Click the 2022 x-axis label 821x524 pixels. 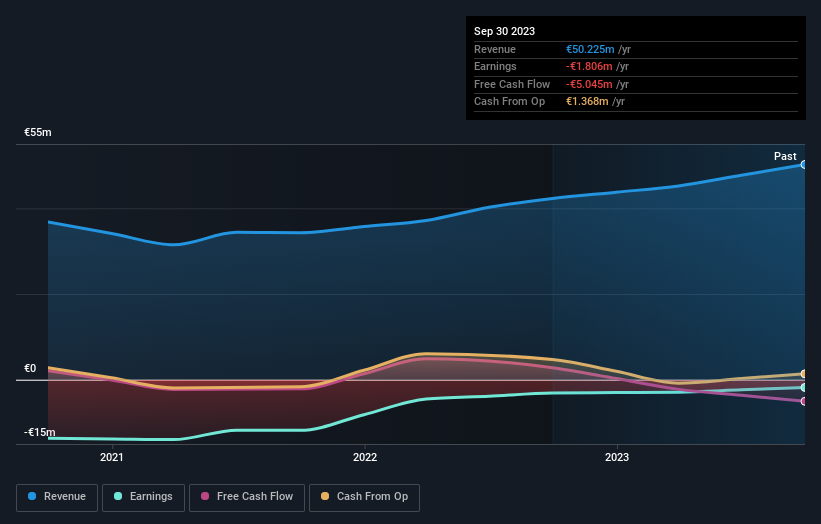(x=365, y=457)
